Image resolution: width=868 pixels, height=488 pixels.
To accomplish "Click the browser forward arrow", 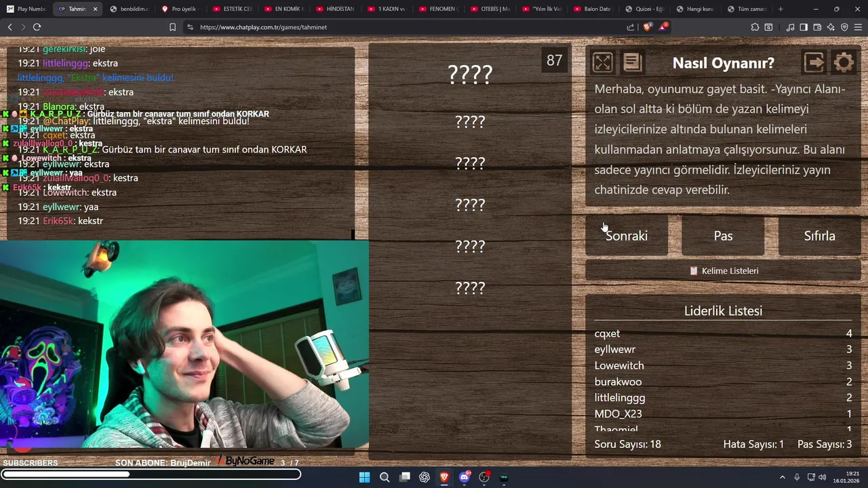I will (23, 27).
